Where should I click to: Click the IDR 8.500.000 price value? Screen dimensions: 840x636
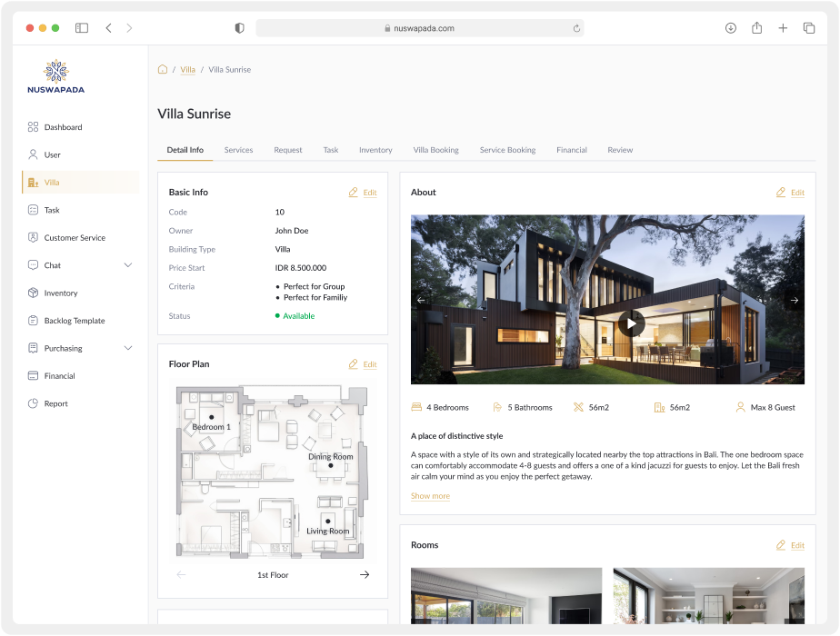pyautogui.click(x=301, y=268)
